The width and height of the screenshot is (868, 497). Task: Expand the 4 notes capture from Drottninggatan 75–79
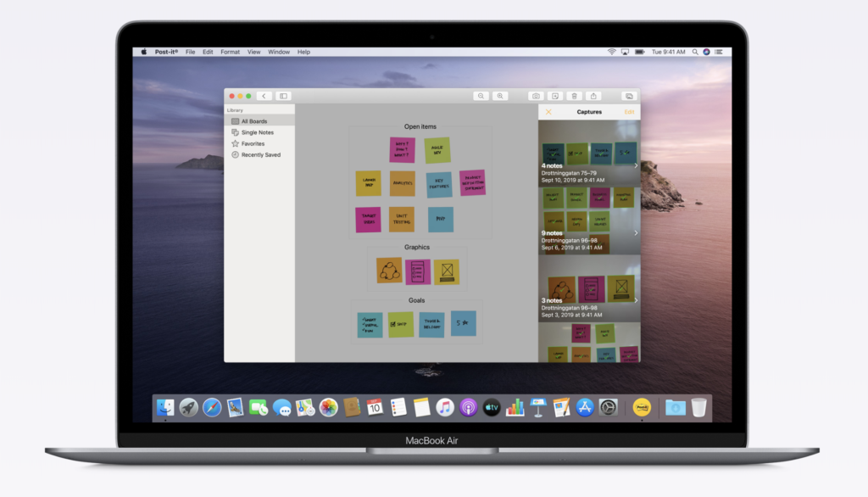637,166
